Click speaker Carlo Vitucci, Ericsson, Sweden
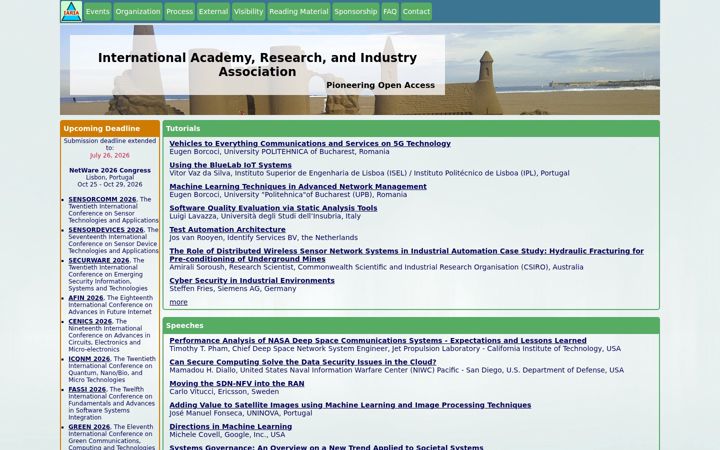 224,392
